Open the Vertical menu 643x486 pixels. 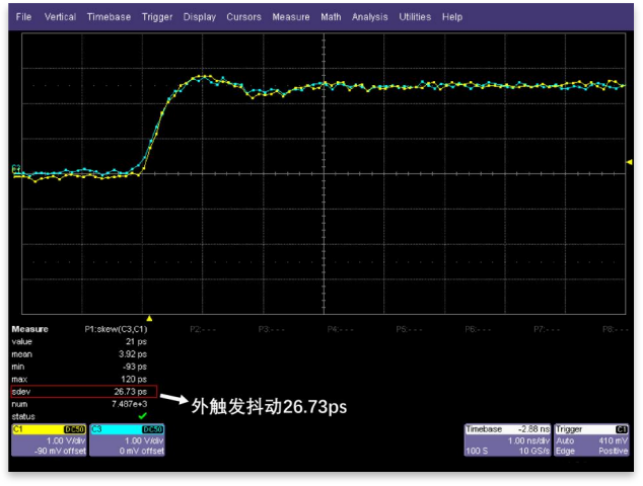[59, 17]
